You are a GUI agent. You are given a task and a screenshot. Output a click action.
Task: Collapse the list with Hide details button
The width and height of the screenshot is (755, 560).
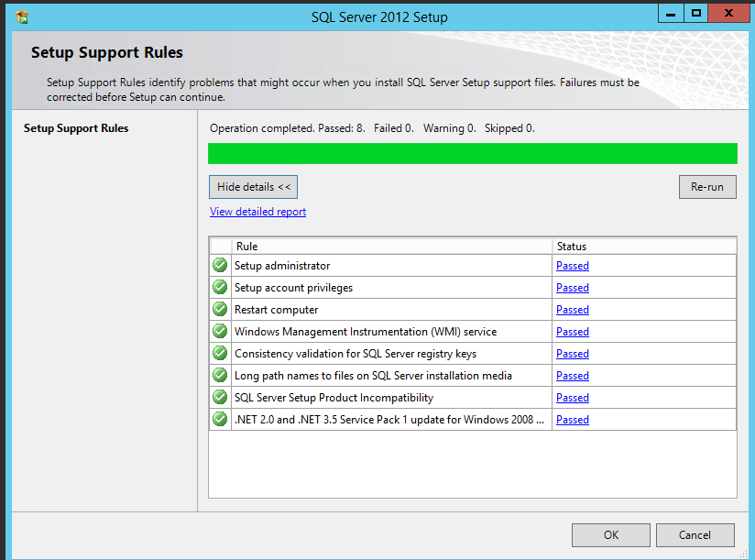253,187
